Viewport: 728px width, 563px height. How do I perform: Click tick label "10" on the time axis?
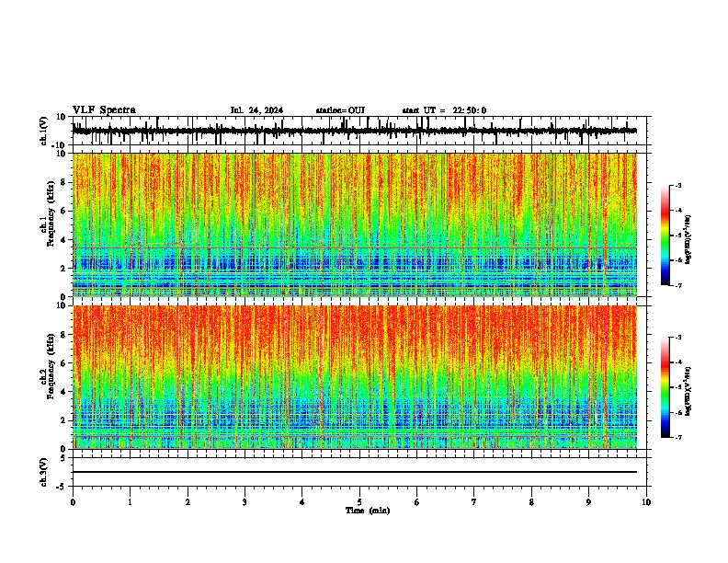coord(646,502)
